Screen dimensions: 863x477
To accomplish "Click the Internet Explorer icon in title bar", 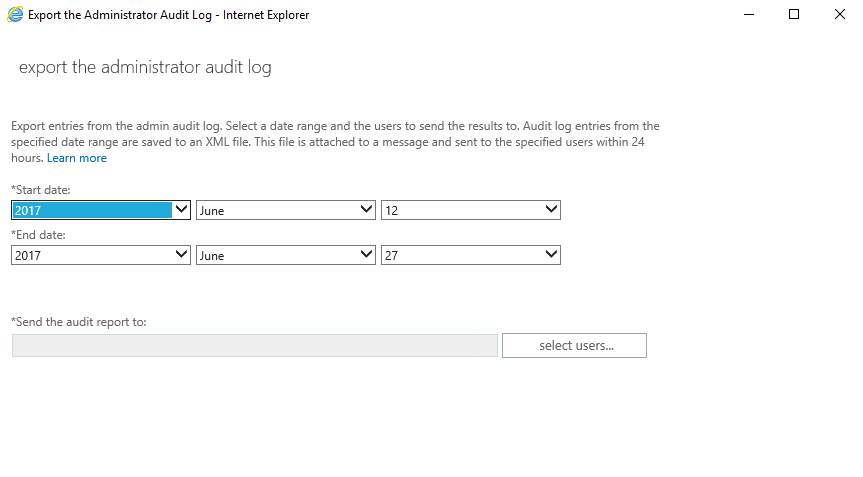I will click(15, 14).
